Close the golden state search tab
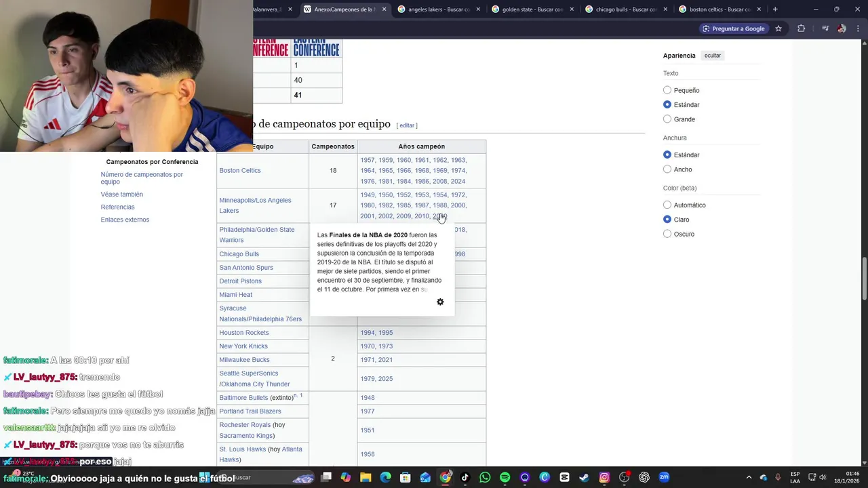Image resolution: width=868 pixels, height=488 pixels. pos(572,9)
